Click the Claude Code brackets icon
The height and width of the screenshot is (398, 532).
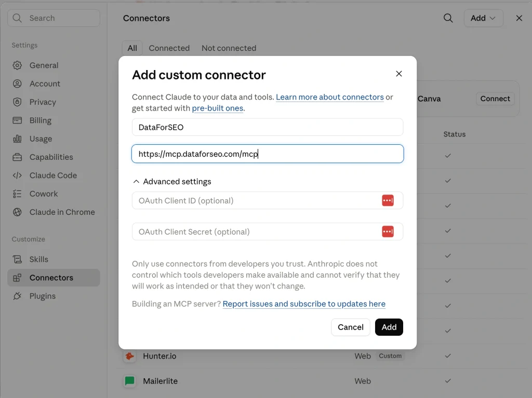[17, 175]
